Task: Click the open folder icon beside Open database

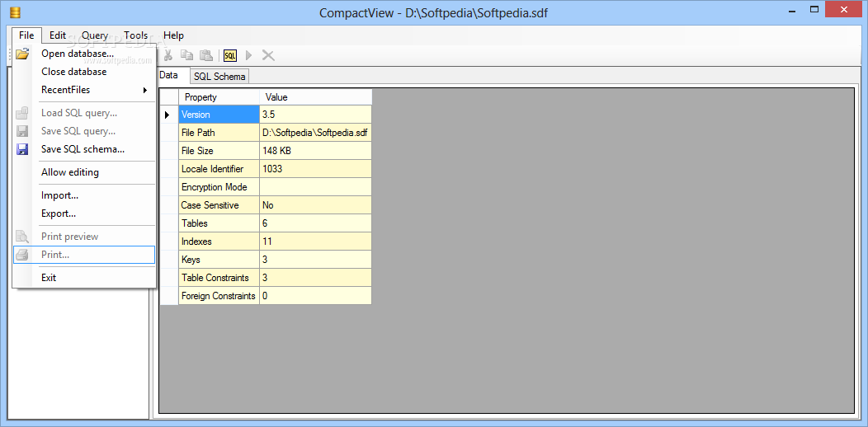Action: [22, 54]
